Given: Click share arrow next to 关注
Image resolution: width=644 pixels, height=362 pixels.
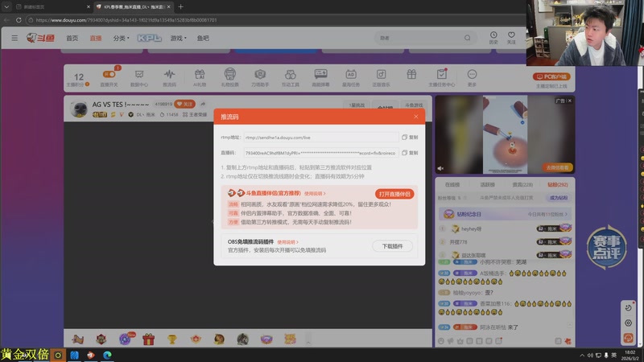Looking at the screenshot, I should point(203,105).
